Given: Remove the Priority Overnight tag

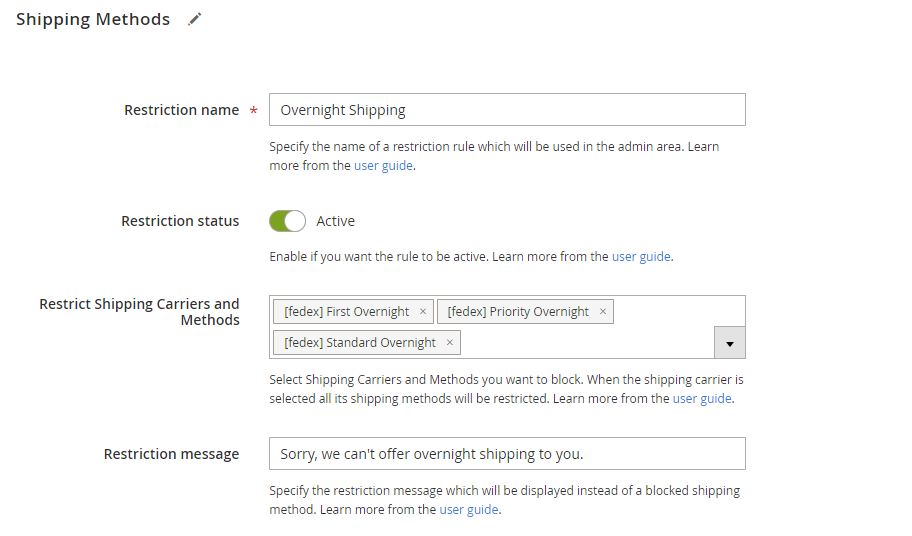Looking at the screenshot, I should tap(603, 312).
